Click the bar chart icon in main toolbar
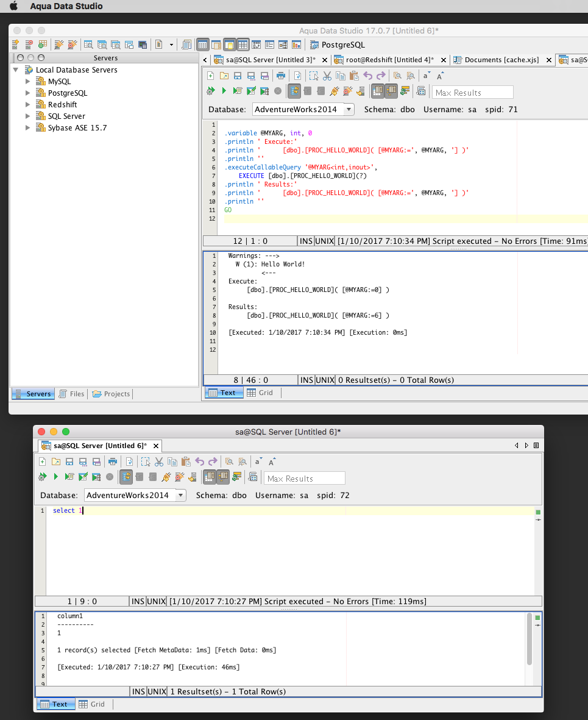This screenshot has height=720, width=588. [x=297, y=45]
